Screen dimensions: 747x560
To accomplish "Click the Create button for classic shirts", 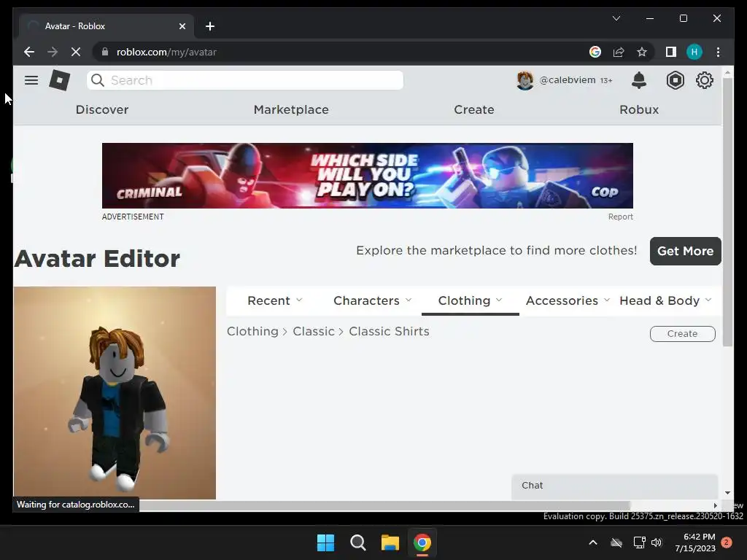I will point(682,334).
